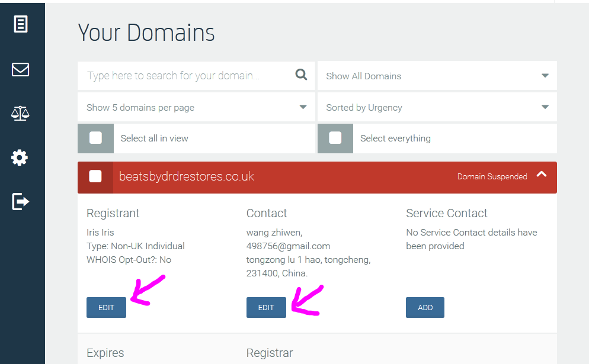Click the magnifying glass search icon
589x364 pixels.
point(301,75)
